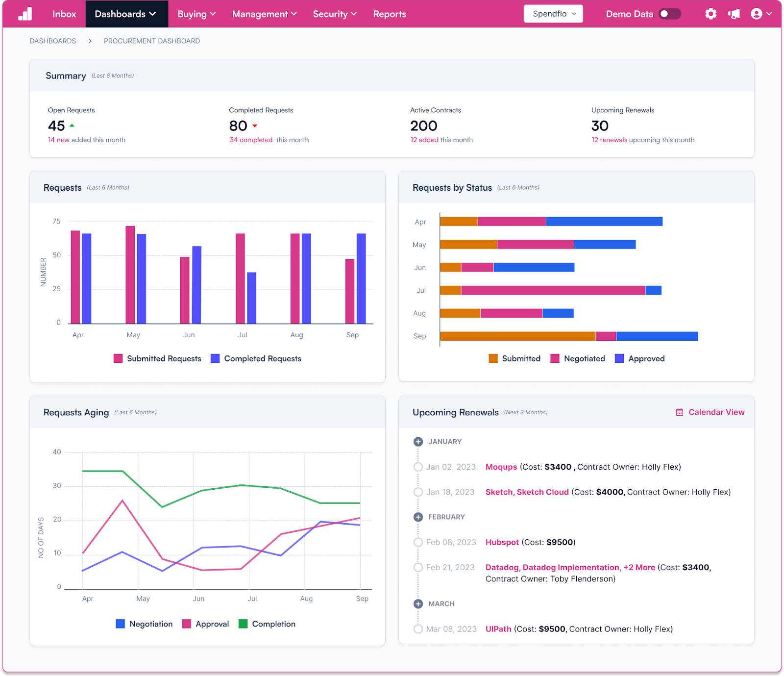Click the Approval legend swatch
The width and height of the screenshot is (784, 677).
point(187,624)
